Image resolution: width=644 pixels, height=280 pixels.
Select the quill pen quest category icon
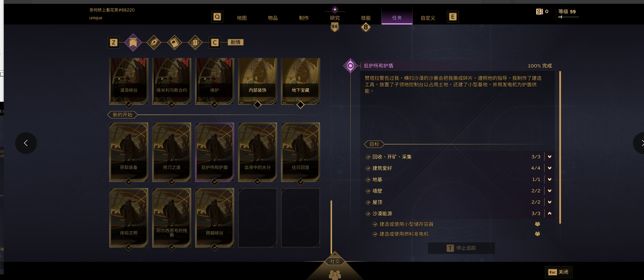154,42
